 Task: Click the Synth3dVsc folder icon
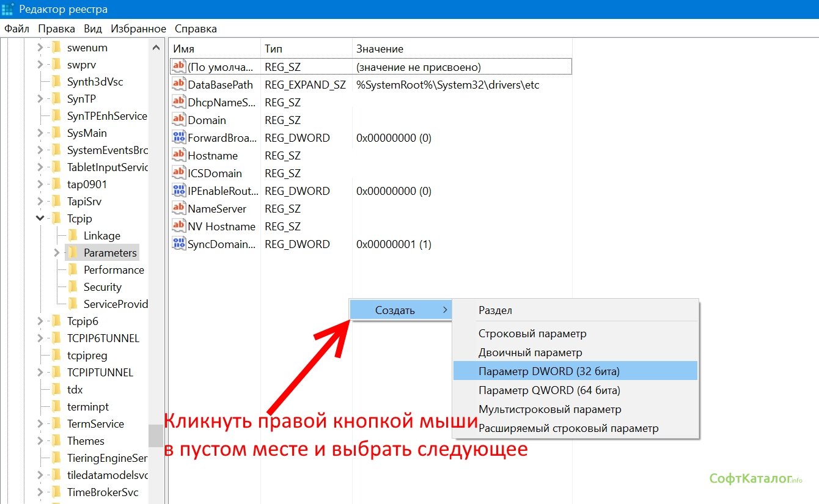click(x=56, y=81)
